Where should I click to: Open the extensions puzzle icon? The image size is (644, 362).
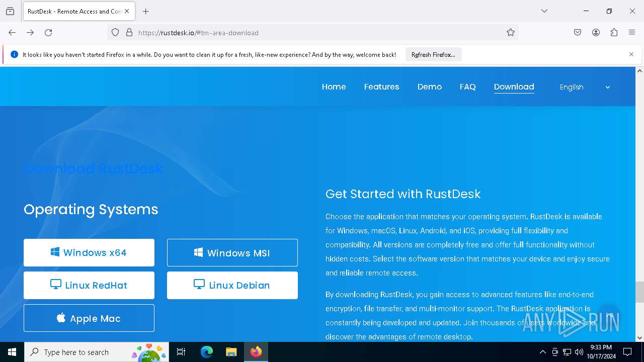point(614,33)
